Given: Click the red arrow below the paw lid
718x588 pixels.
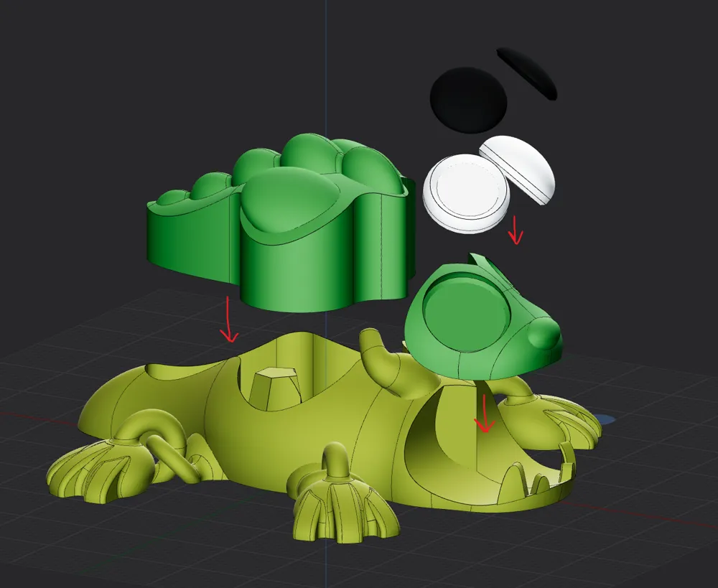Looking at the screenshot, I should pos(228,319).
